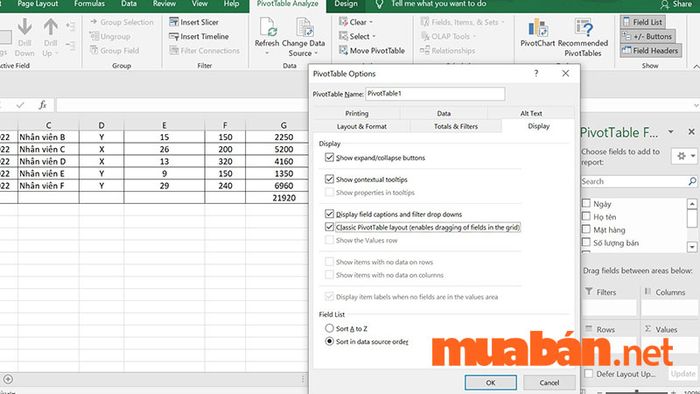Click the PivotTable Name field

[x=435, y=94]
